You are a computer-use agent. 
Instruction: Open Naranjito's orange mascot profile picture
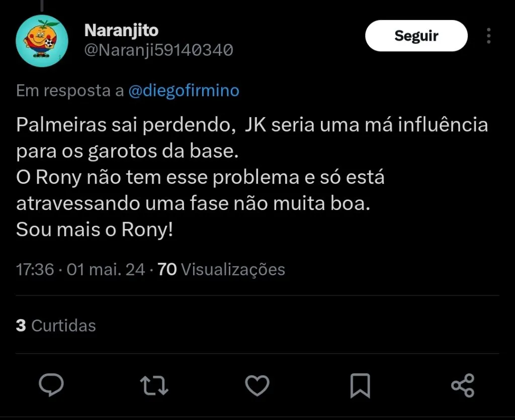(x=42, y=39)
